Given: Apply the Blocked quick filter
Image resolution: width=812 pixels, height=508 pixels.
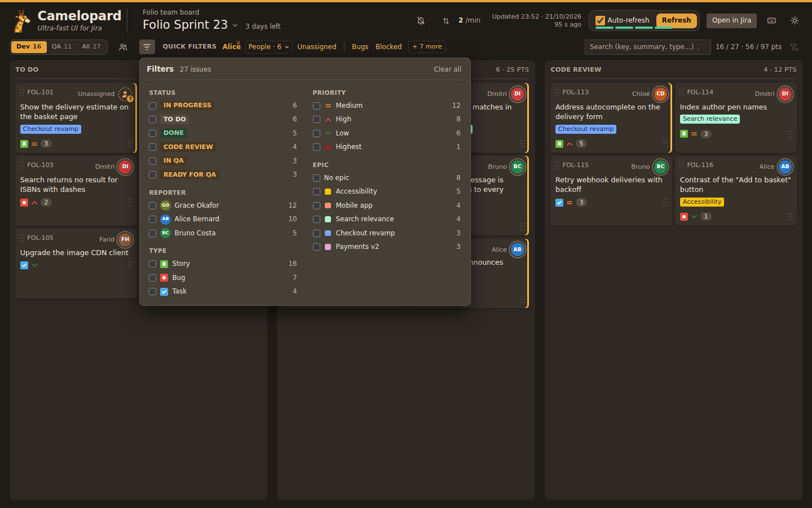Looking at the screenshot, I should pyautogui.click(x=389, y=47).
